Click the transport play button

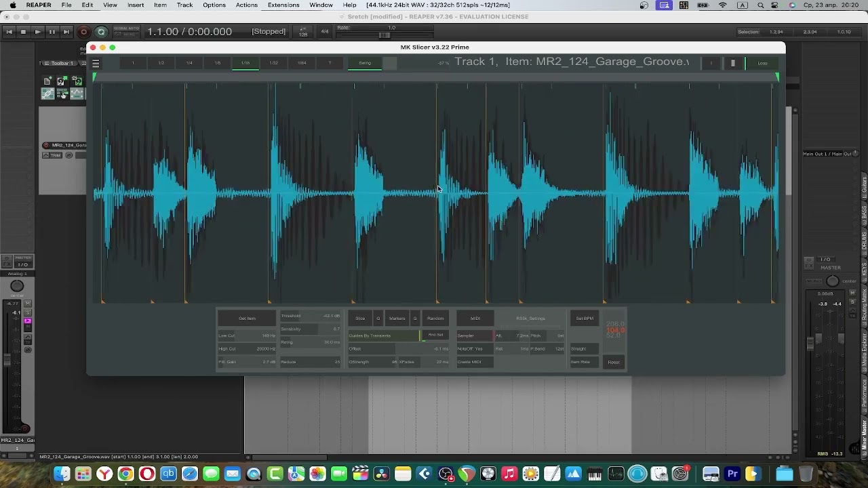click(x=37, y=32)
